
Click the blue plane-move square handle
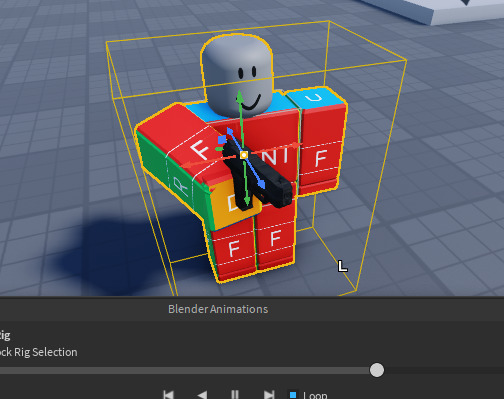[x=222, y=139]
